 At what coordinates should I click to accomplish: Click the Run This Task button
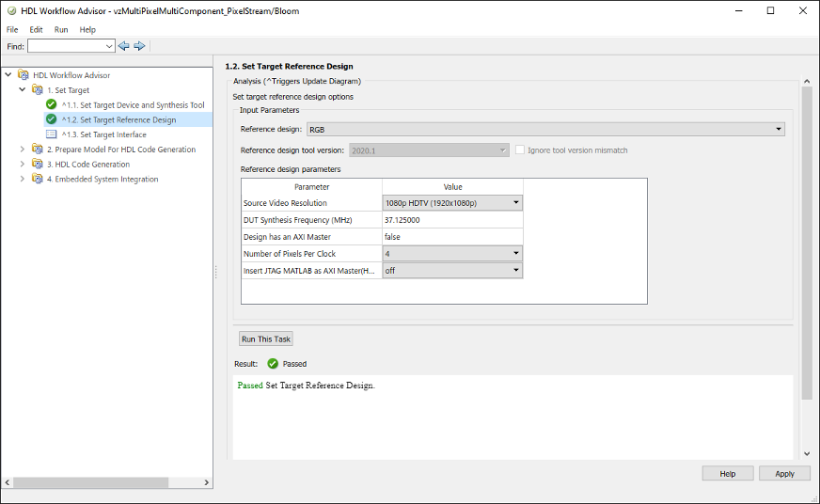click(x=266, y=339)
